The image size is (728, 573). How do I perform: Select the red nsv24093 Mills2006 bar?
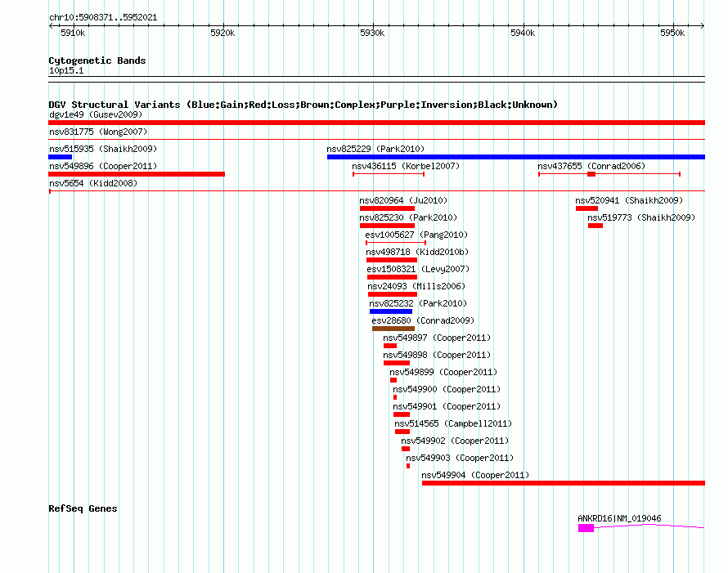click(393, 294)
